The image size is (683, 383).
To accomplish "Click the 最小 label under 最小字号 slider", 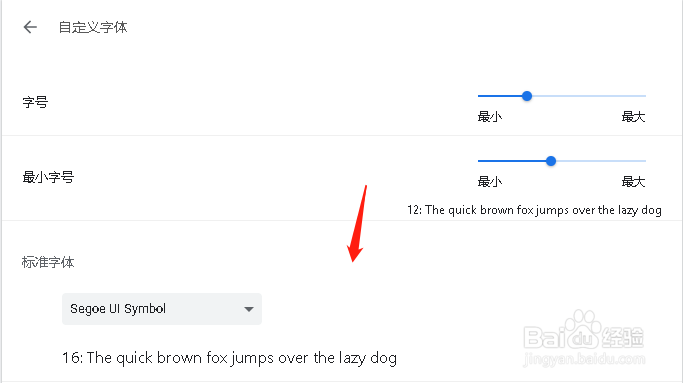I will pyautogui.click(x=490, y=182).
